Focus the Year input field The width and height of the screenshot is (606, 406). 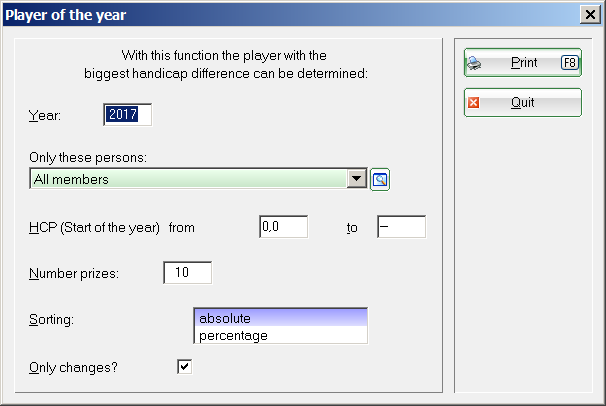pyautogui.click(x=127, y=115)
